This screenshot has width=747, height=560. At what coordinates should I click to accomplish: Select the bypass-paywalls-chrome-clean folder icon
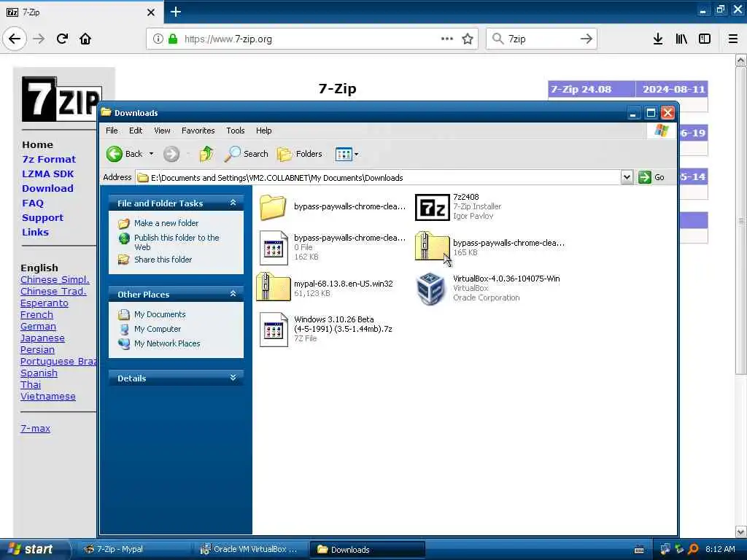(x=273, y=207)
